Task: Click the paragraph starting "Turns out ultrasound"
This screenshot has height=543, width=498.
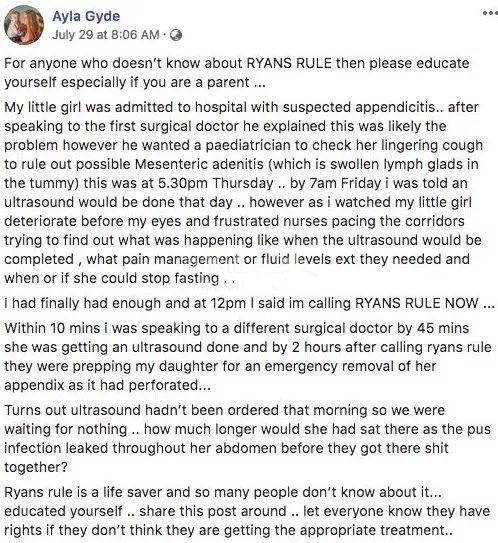Action: (248, 438)
